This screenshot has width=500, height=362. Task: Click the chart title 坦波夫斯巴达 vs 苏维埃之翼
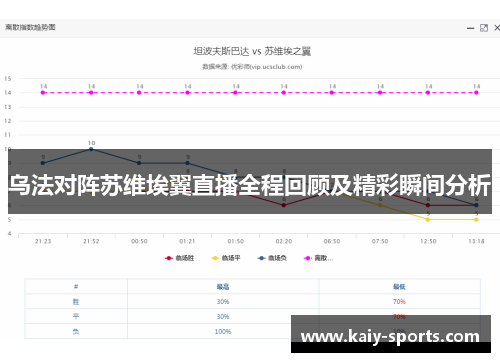(x=252, y=51)
